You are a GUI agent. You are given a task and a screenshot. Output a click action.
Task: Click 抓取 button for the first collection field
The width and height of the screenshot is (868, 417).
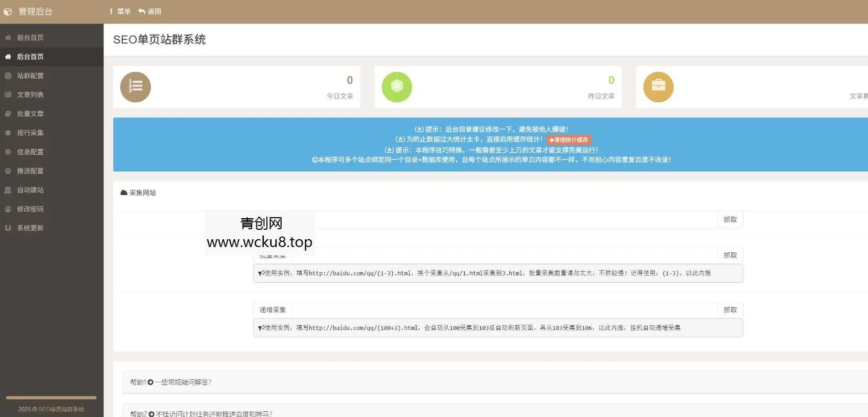[x=730, y=220]
